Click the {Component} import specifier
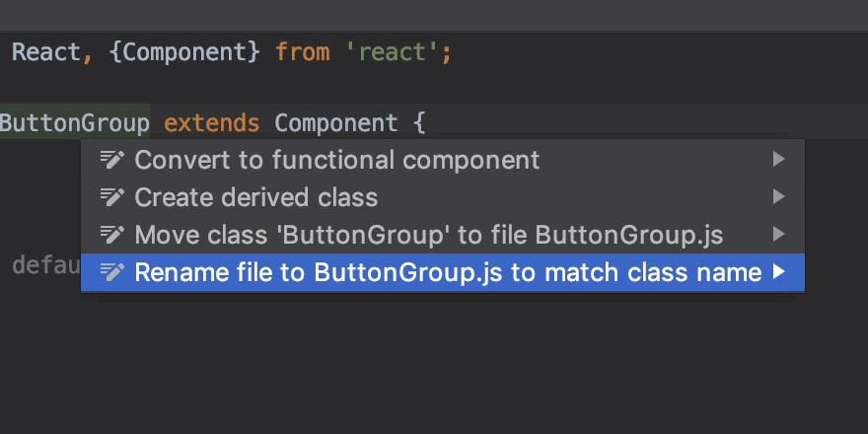 (x=184, y=53)
